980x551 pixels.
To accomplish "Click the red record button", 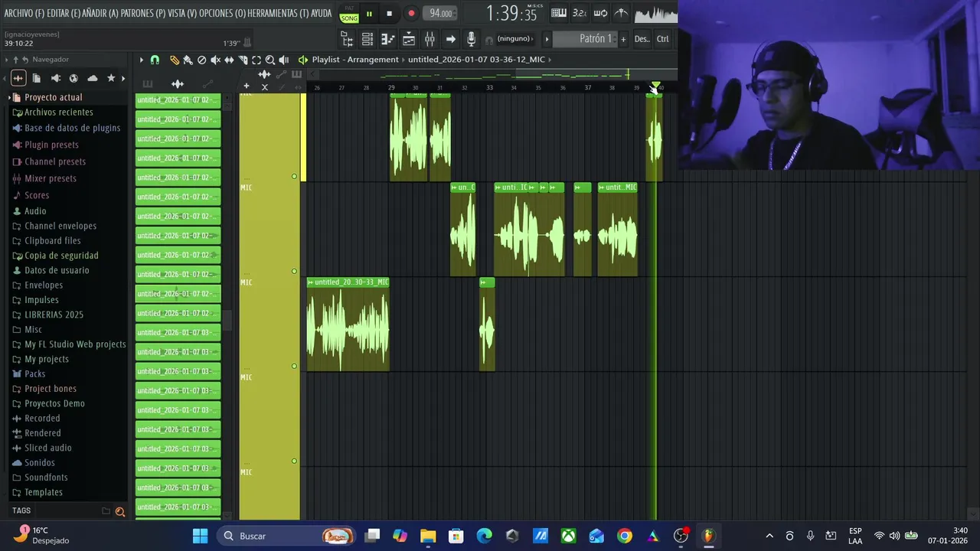I will 411,14.
